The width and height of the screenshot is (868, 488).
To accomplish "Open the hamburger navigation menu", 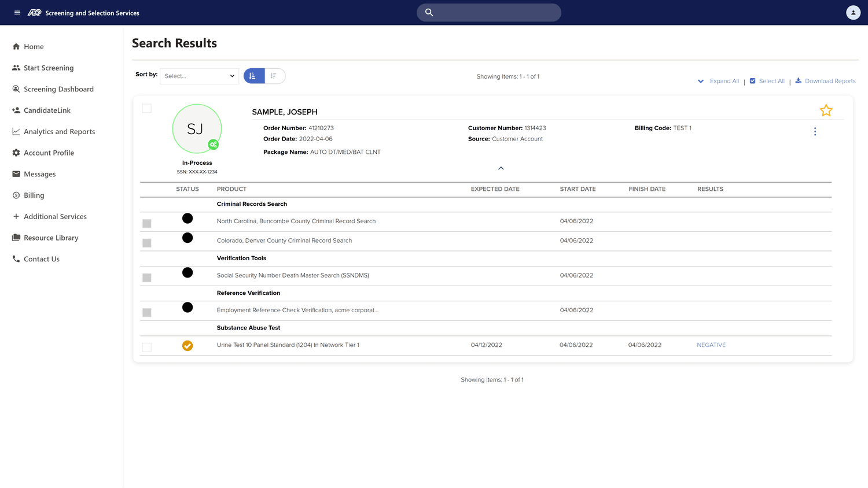I will [x=17, y=13].
